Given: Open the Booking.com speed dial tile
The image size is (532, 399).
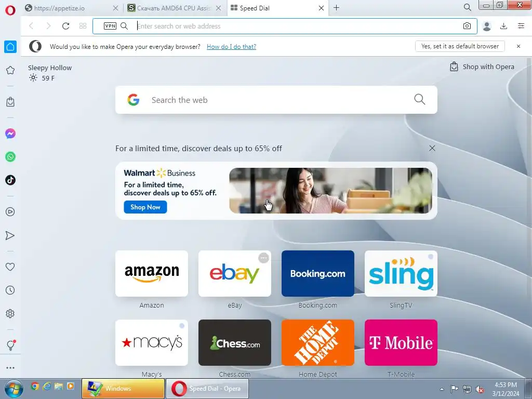Looking at the screenshot, I should coord(318,273).
